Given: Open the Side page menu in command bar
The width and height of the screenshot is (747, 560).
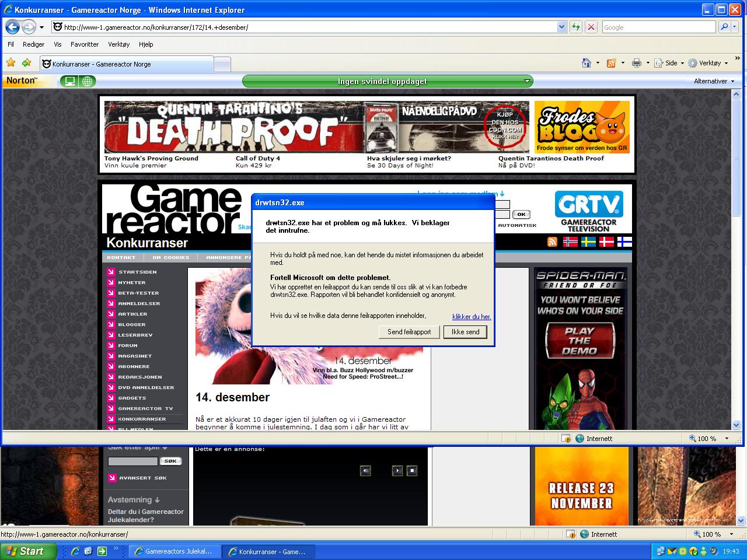Looking at the screenshot, I should pyautogui.click(x=669, y=63).
